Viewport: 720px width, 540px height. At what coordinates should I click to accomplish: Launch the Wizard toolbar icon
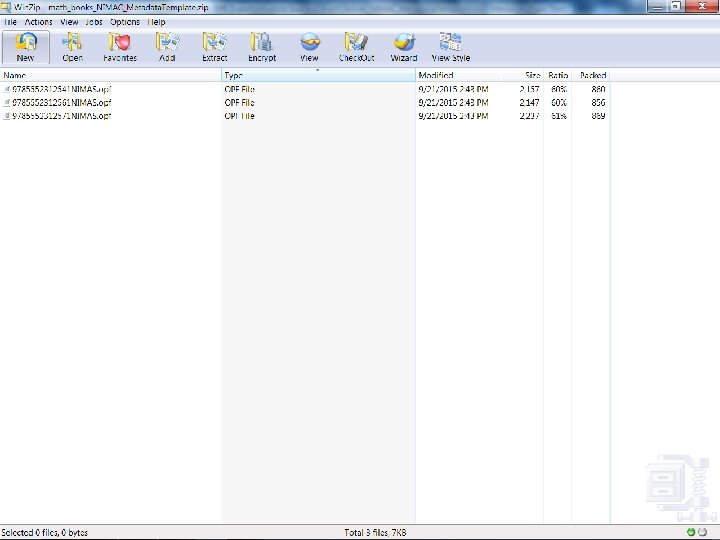click(404, 47)
